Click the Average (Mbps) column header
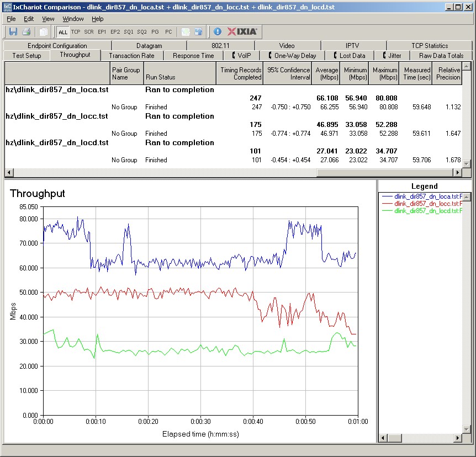The height and width of the screenshot is (457, 476). pyautogui.click(x=326, y=73)
